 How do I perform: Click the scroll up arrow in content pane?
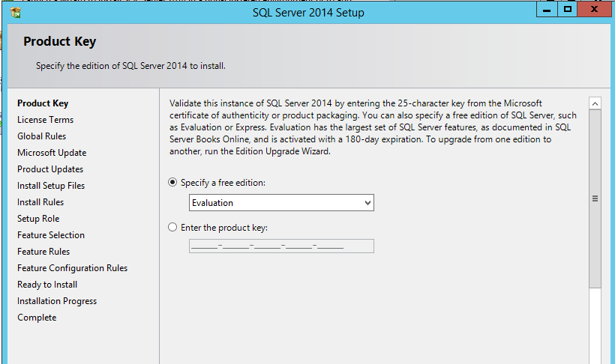tap(595, 103)
